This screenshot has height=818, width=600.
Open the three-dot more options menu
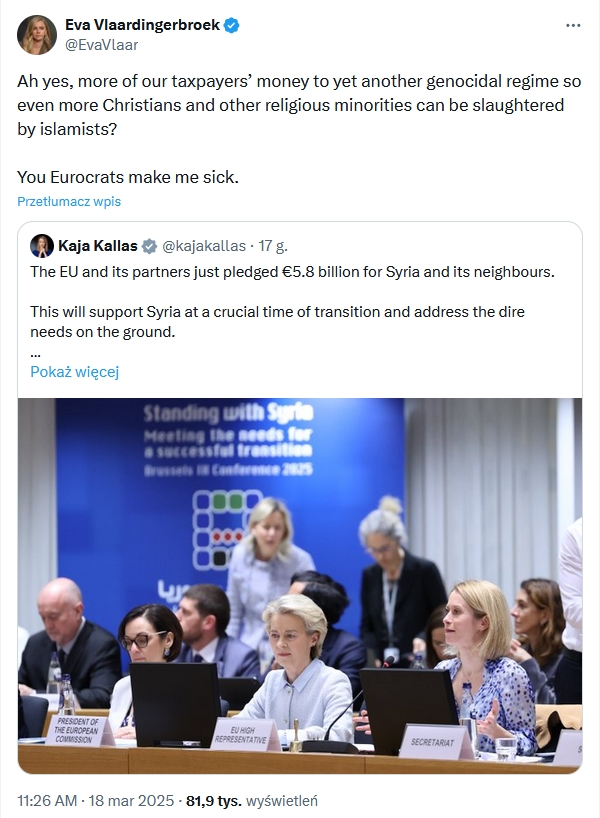[x=572, y=24]
